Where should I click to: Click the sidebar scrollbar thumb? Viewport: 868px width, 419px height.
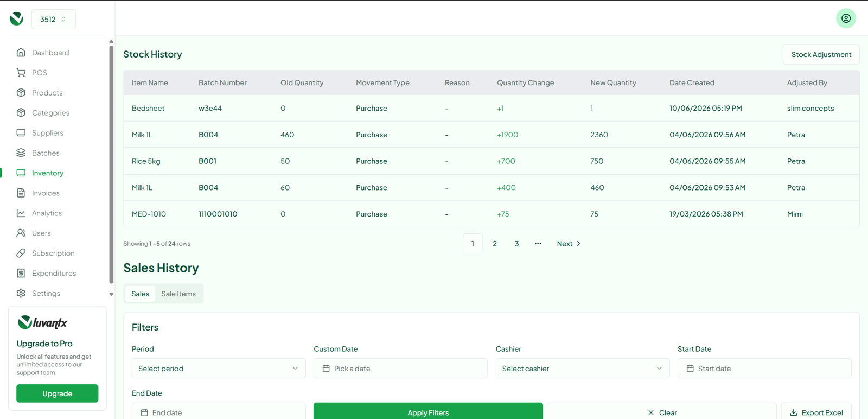point(111,164)
